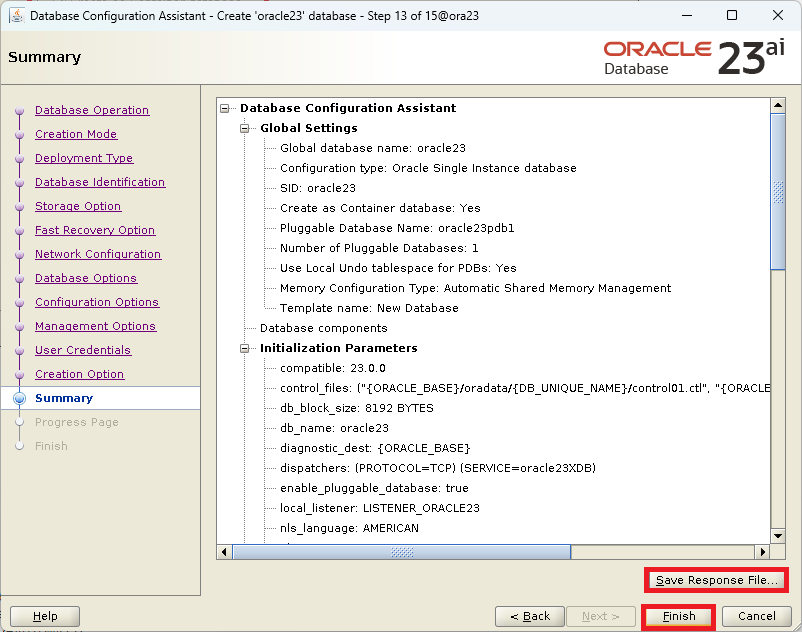Go Back to the previous step

pos(530,616)
